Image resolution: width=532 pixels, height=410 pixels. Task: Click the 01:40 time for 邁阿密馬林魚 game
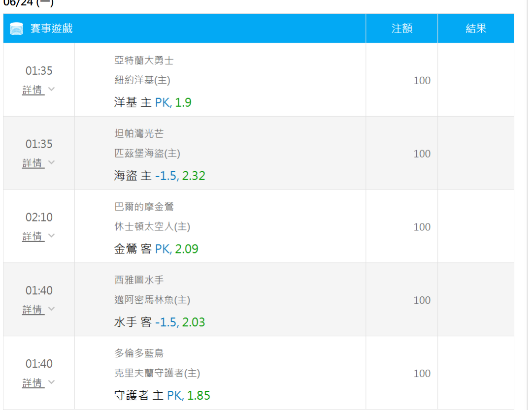point(39,290)
